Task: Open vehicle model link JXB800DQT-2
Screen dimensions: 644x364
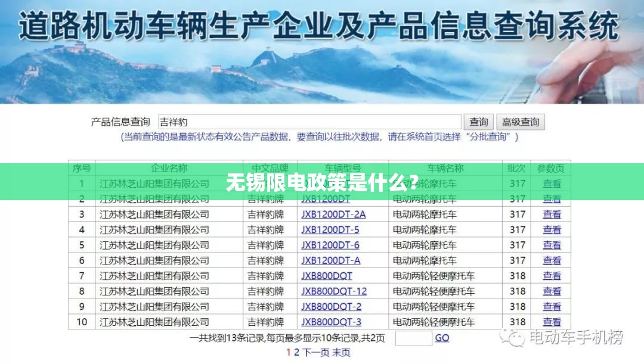Action: [331, 307]
